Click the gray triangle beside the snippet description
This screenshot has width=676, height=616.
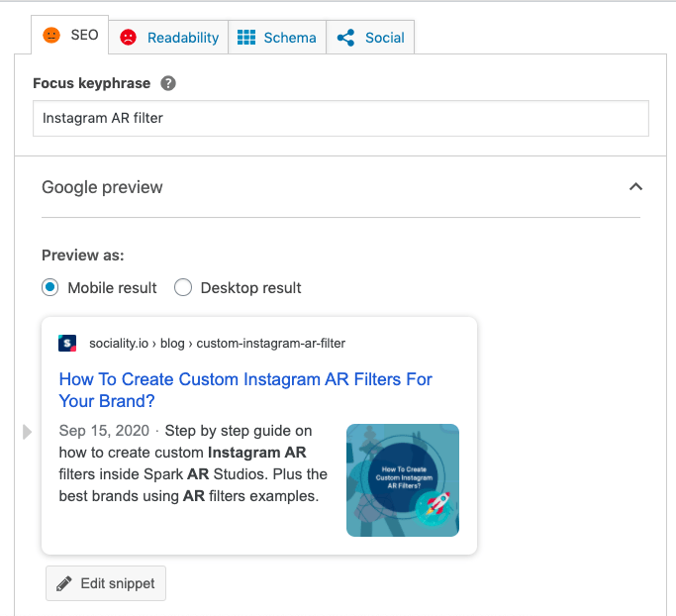point(27,432)
